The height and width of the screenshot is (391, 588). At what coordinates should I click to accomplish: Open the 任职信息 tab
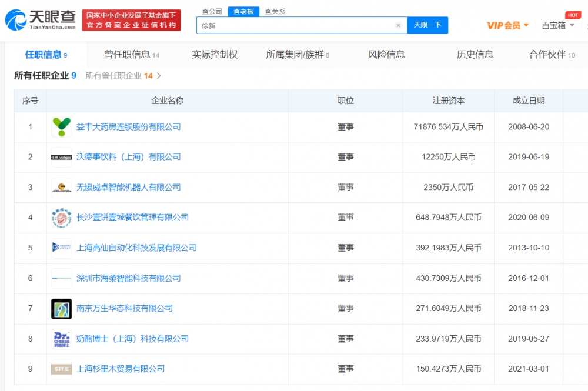(x=46, y=55)
